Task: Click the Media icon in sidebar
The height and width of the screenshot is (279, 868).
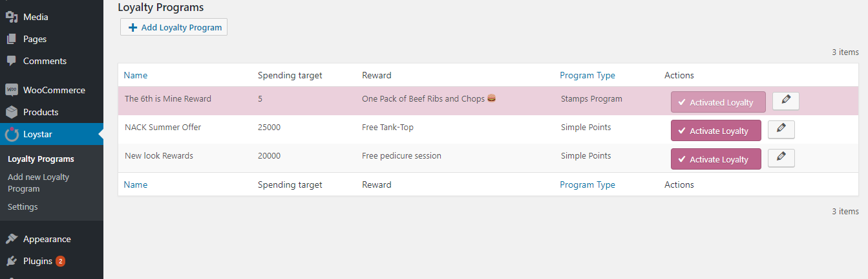Action: [11, 17]
